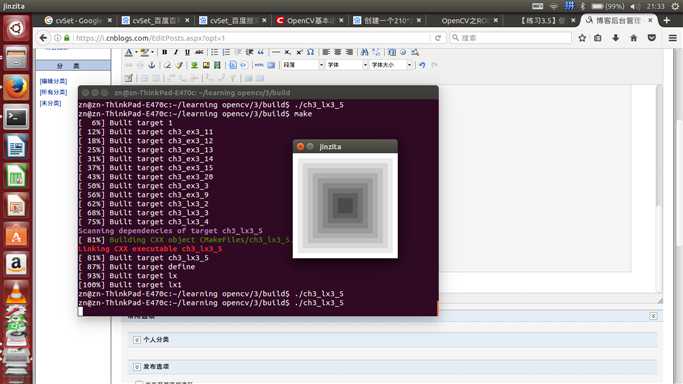The height and width of the screenshot is (384, 683).
Task: Toggle the 发布选项 section box
Action: pyautogui.click(x=137, y=367)
